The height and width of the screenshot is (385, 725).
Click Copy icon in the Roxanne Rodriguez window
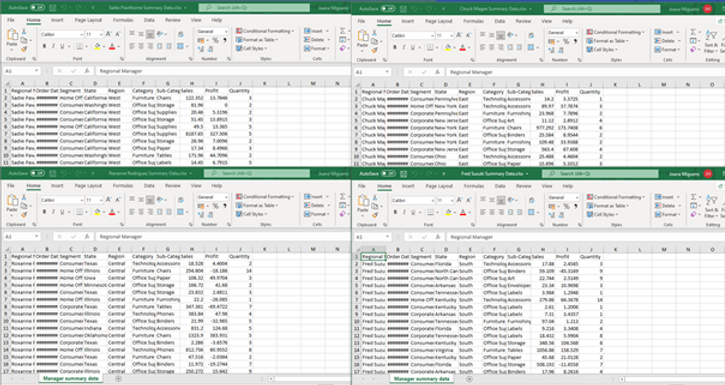coord(24,205)
